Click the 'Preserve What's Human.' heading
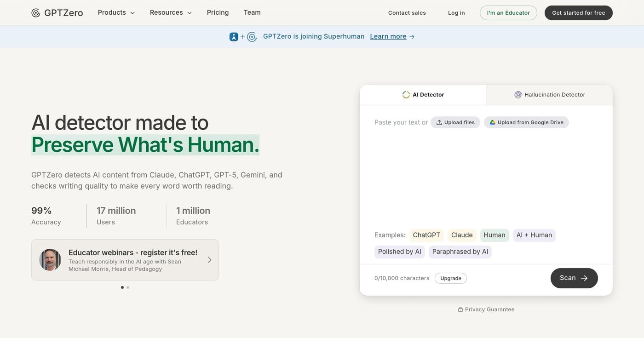This screenshot has width=644, height=338. point(145,144)
